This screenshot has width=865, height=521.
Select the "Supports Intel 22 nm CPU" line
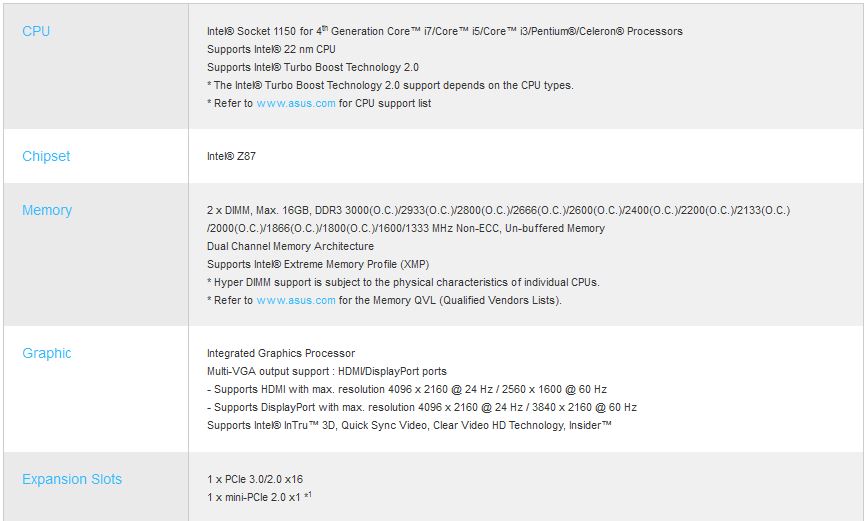271,49
